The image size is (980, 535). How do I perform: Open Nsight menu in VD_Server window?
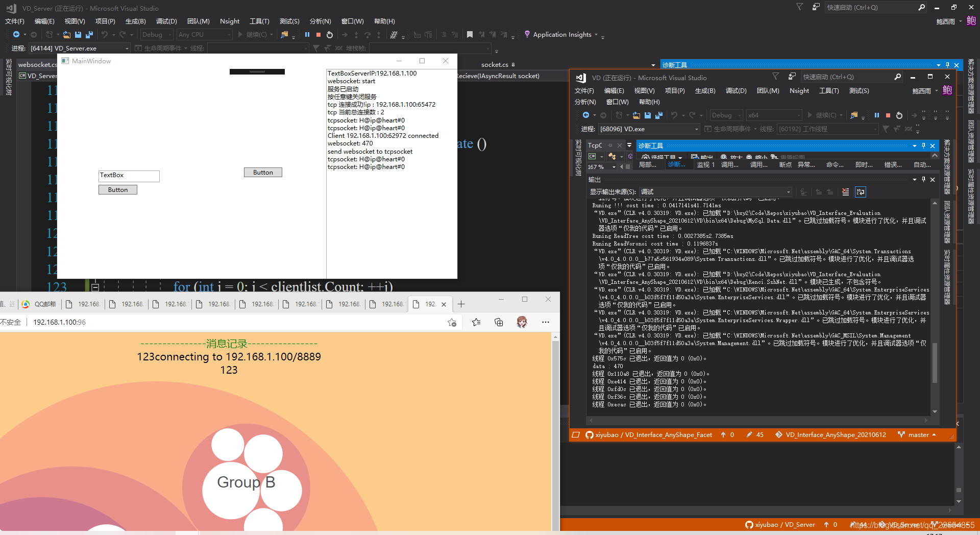230,21
